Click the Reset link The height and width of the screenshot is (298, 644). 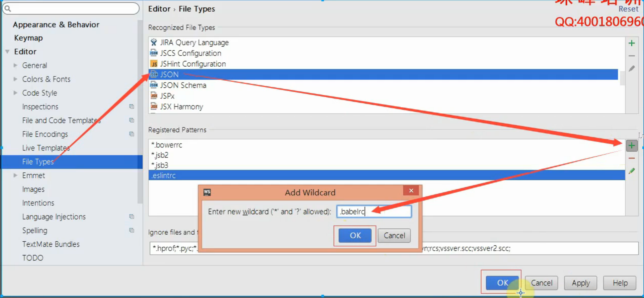click(x=628, y=9)
